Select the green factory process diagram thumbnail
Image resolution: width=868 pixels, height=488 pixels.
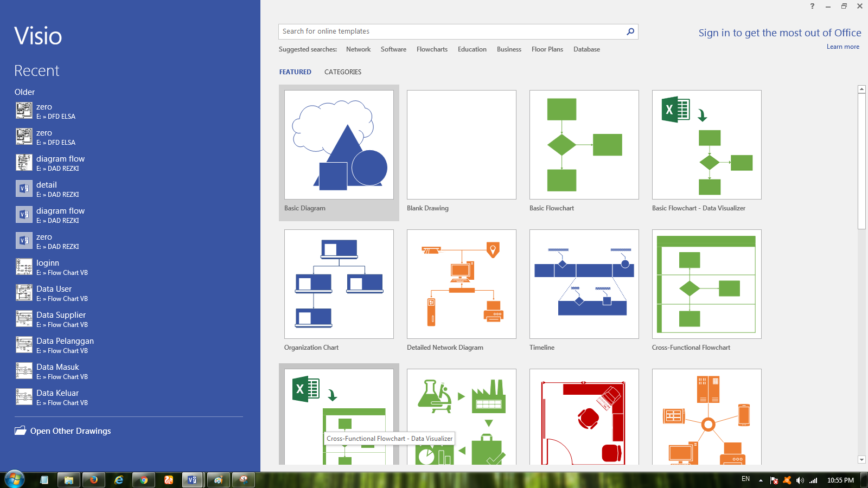pos(462,417)
